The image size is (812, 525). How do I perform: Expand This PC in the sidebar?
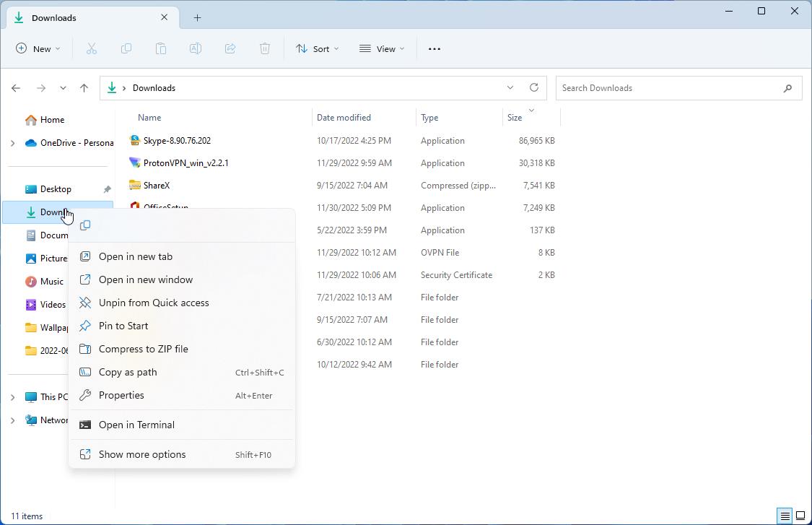[x=12, y=396]
